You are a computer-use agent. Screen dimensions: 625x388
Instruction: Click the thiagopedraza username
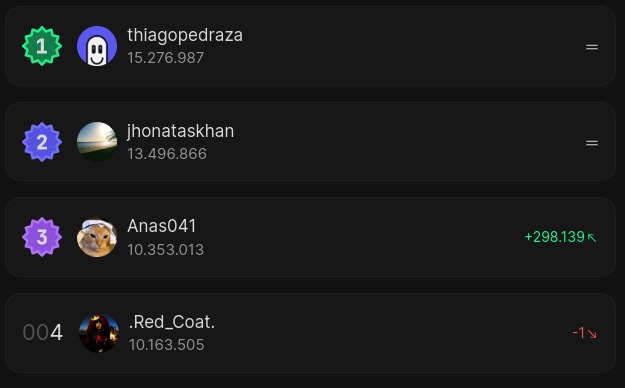pyautogui.click(x=185, y=35)
